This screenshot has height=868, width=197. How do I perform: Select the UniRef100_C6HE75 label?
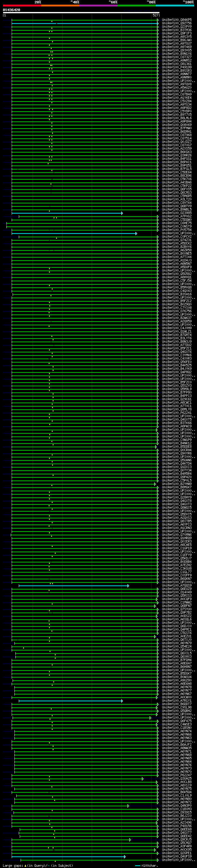coord(177,223)
